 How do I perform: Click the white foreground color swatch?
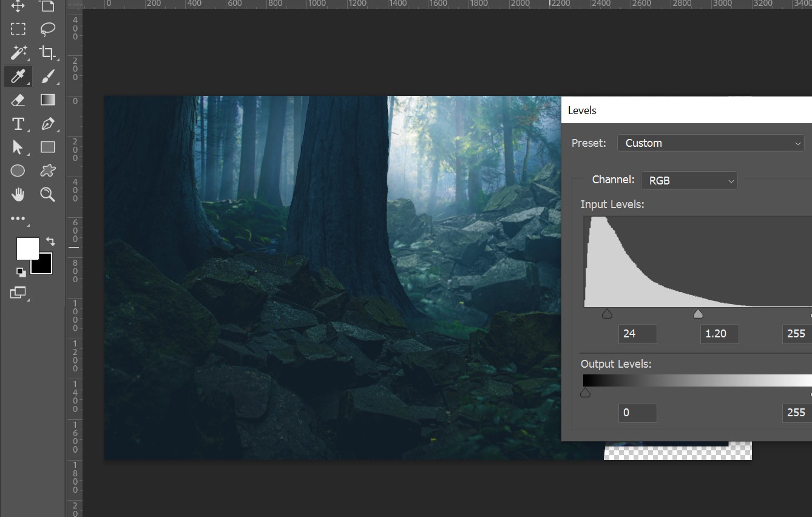27,248
